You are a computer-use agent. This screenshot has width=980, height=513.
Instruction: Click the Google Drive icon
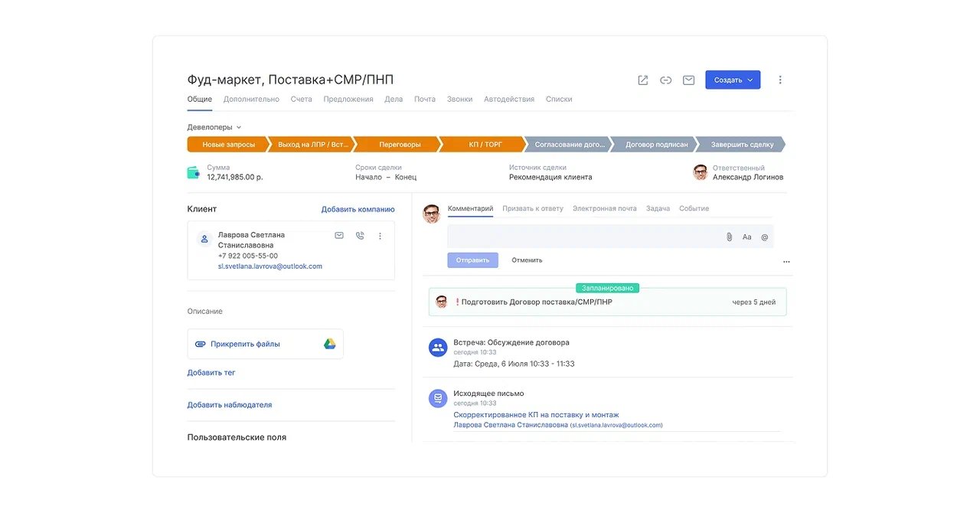329,344
